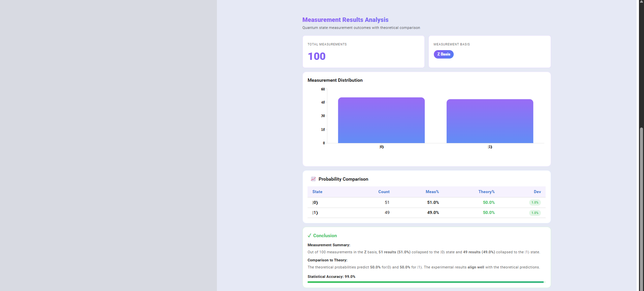Click the Z Basis badge
Screen dimensions: 644x291
click(x=443, y=54)
